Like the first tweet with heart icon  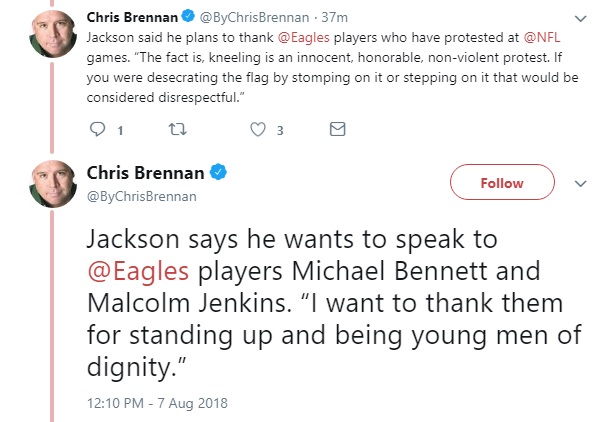tap(258, 129)
